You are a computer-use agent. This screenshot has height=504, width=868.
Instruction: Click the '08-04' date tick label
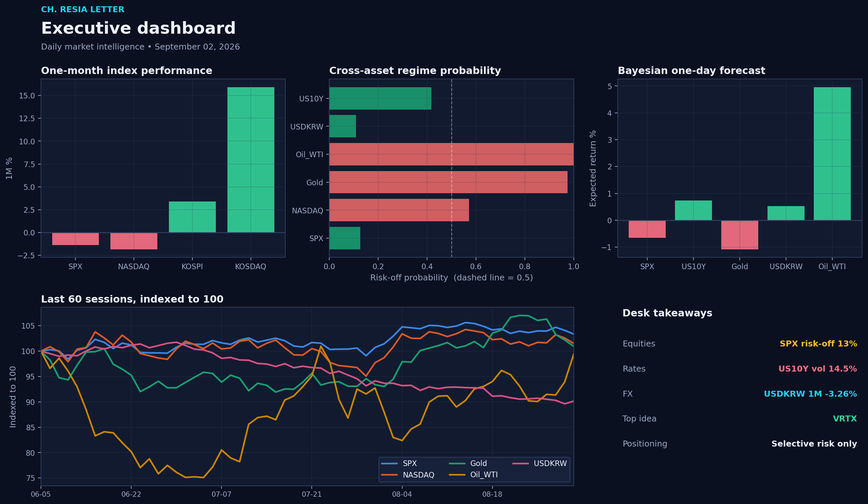coord(402,494)
